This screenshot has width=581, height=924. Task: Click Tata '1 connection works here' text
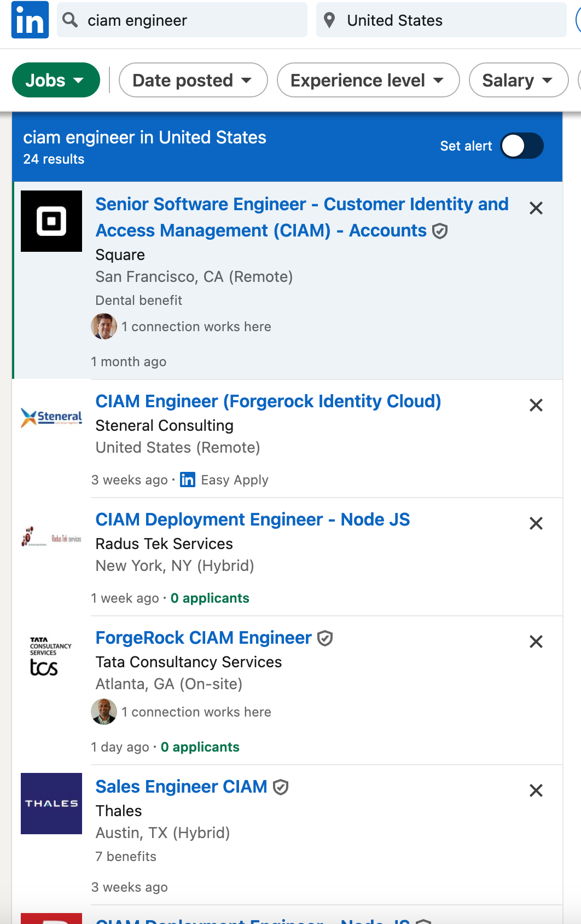click(x=196, y=712)
